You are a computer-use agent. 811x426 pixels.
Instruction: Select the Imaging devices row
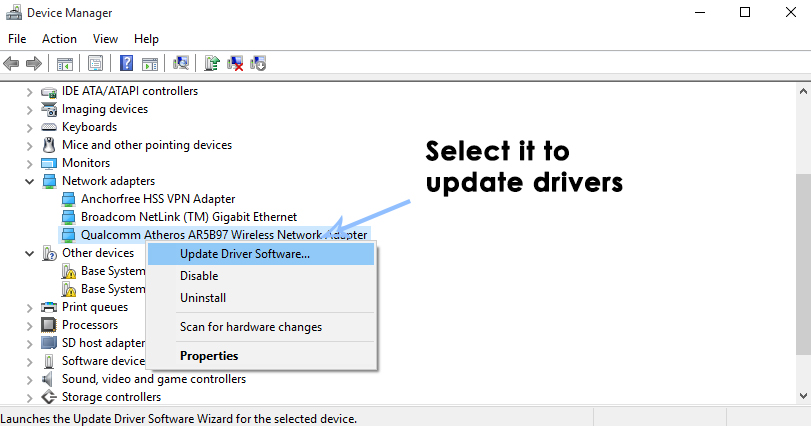pos(104,109)
